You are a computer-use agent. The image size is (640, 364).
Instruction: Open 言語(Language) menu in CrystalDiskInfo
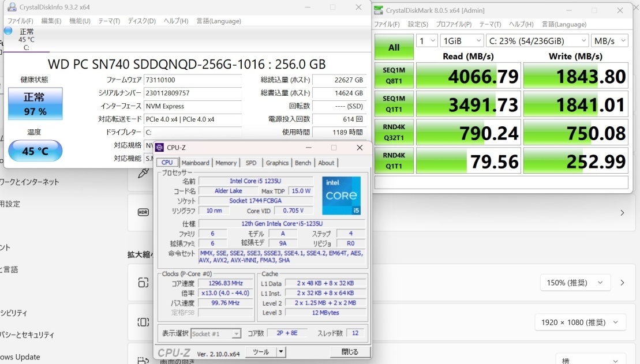219,21
